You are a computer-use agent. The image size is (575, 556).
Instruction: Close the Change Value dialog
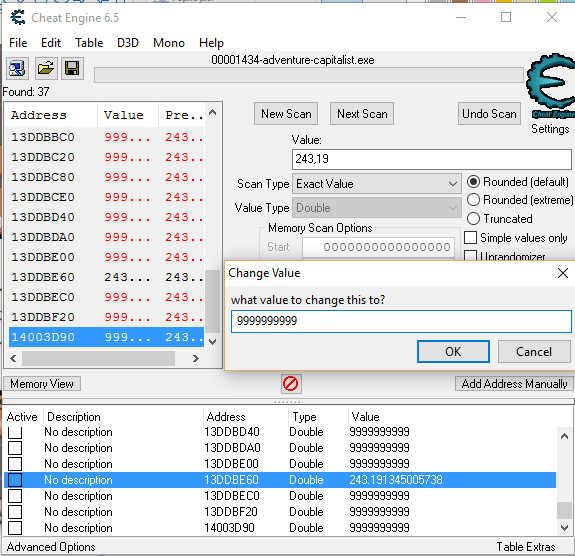click(563, 273)
